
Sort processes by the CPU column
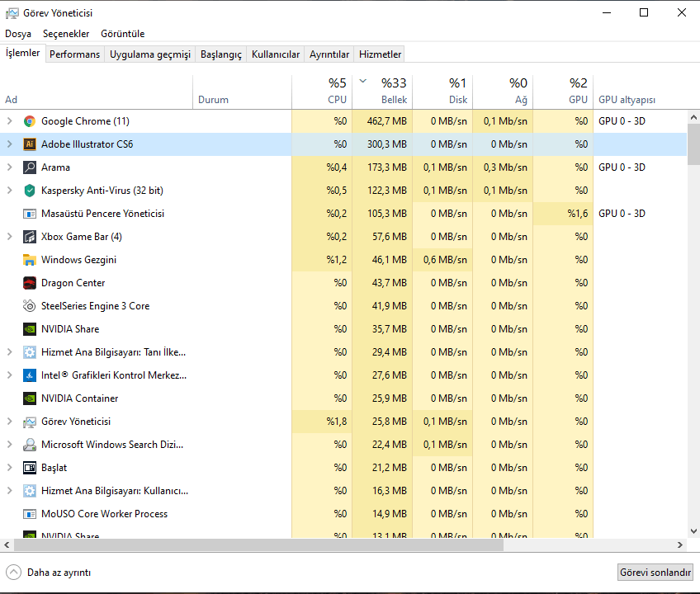click(x=322, y=92)
